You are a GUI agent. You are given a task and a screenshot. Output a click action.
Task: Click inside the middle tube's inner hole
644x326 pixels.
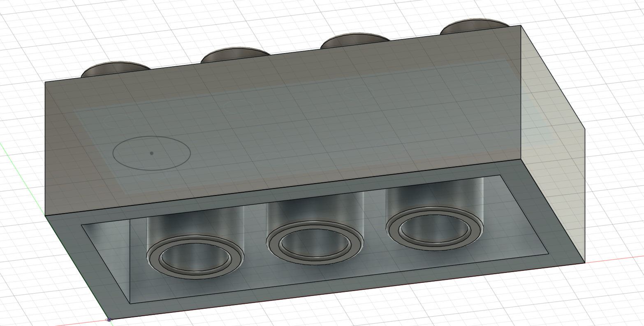click(315, 243)
